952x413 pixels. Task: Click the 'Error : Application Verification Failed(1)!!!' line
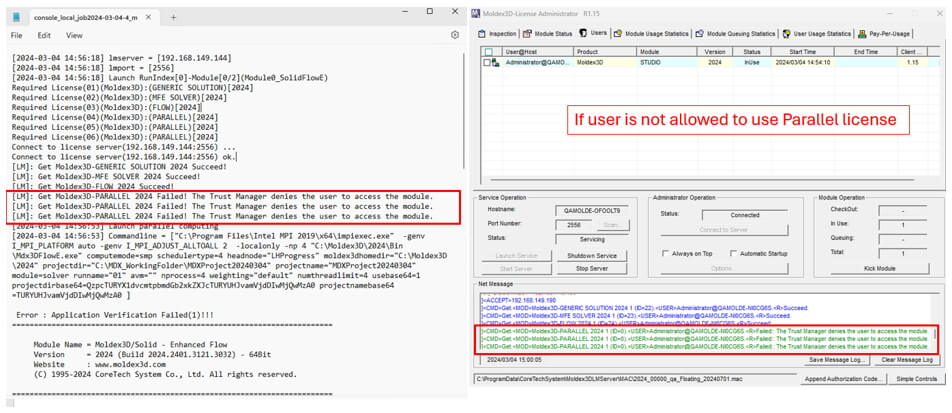click(114, 315)
